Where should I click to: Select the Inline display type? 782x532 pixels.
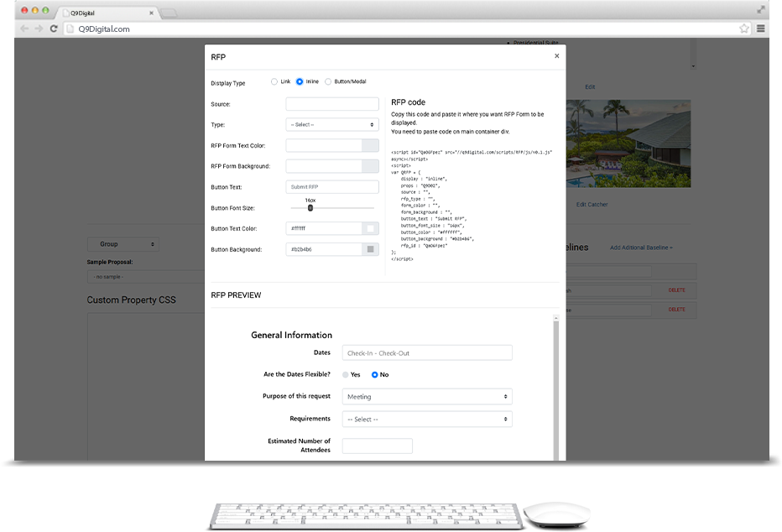[x=300, y=81]
